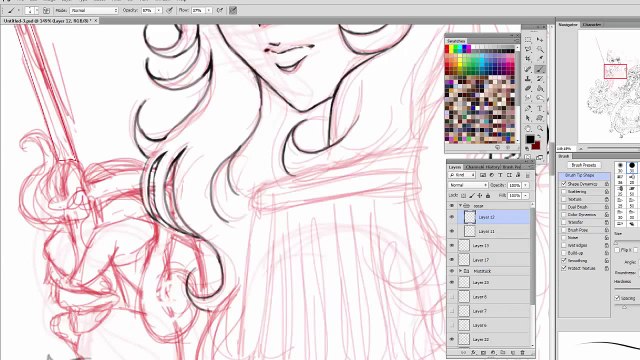Click the trash icon in Layers panel
This screenshot has height=360, width=640.
[522, 353]
